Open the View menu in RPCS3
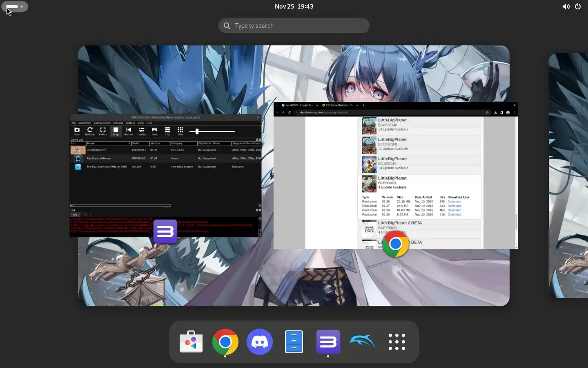This screenshot has height=368, width=588. [x=140, y=123]
